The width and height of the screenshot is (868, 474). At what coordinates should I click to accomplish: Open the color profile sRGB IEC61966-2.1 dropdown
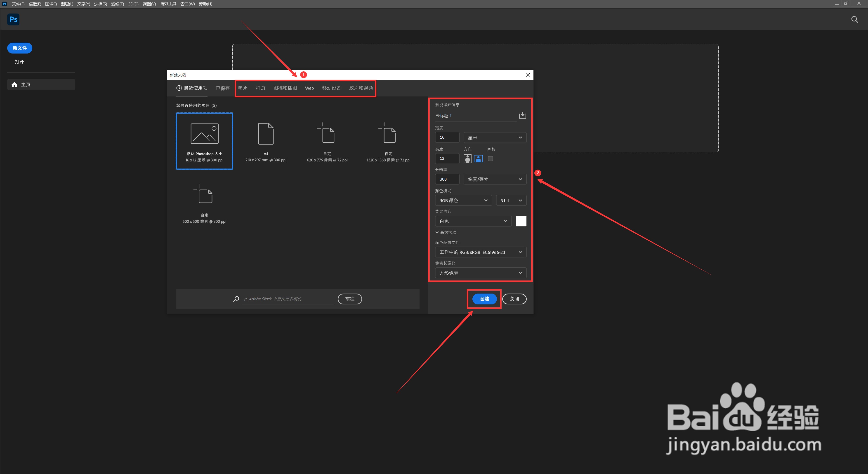pyautogui.click(x=481, y=252)
